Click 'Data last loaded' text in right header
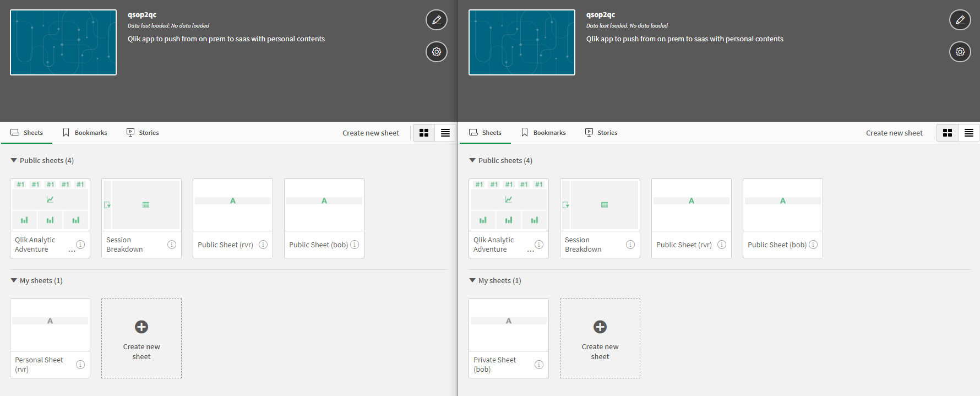Viewport: 980px width, 396px height. (627, 26)
